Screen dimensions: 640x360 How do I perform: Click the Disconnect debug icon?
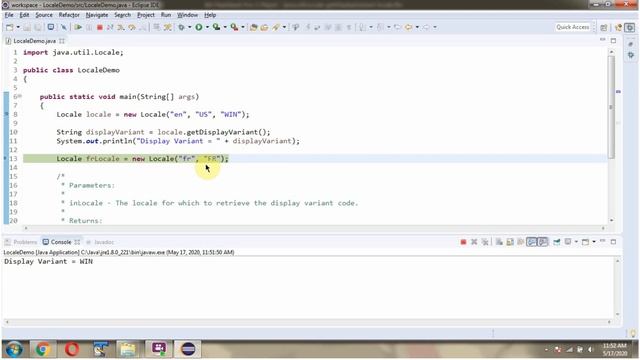coord(110,27)
